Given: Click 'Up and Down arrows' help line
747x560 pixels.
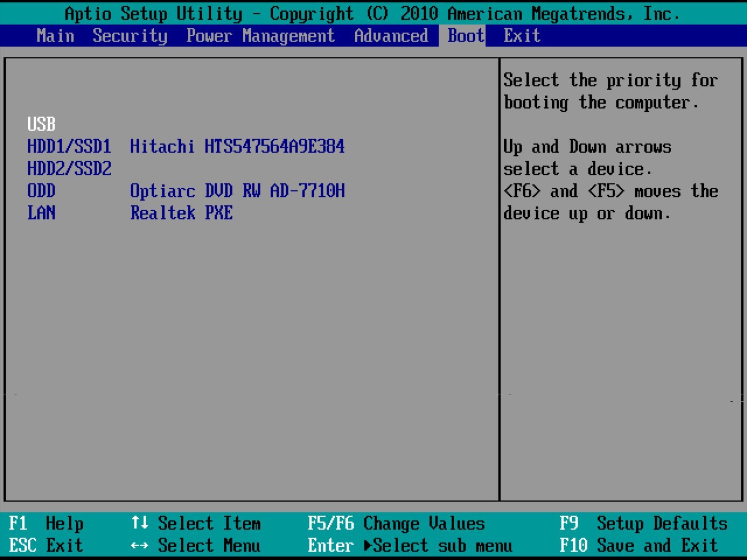Looking at the screenshot, I should (587, 147).
